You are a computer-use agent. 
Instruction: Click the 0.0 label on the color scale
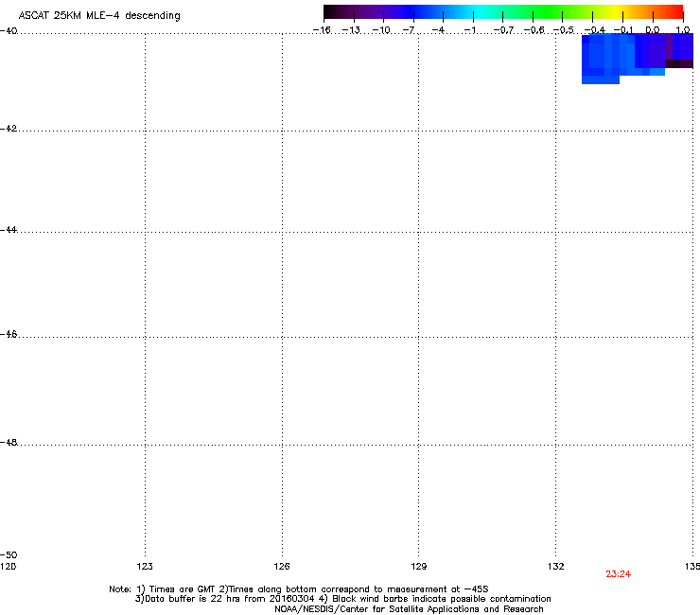click(x=653, y=30)
